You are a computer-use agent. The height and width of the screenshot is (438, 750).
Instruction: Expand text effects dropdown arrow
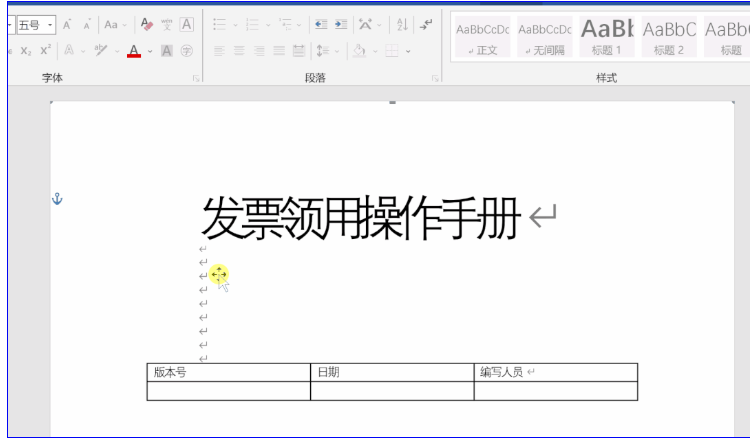click(x=83, y=51)
